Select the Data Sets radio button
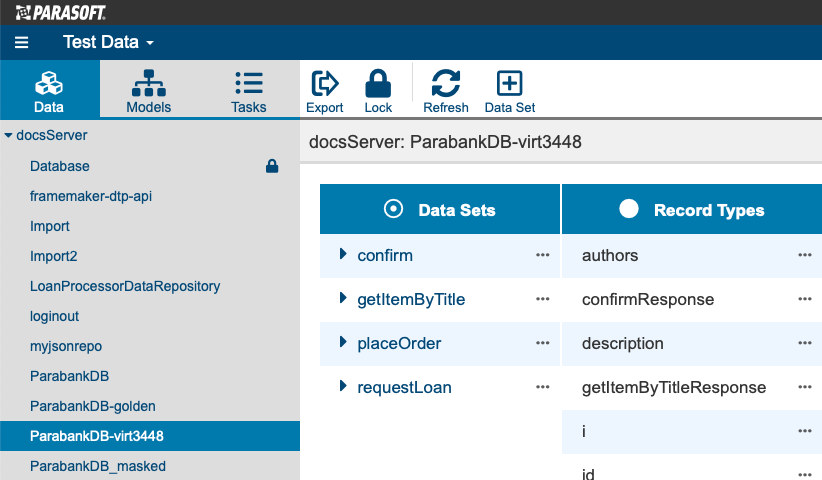This screenshot has height=480, width=822. (x=393, y=209)
